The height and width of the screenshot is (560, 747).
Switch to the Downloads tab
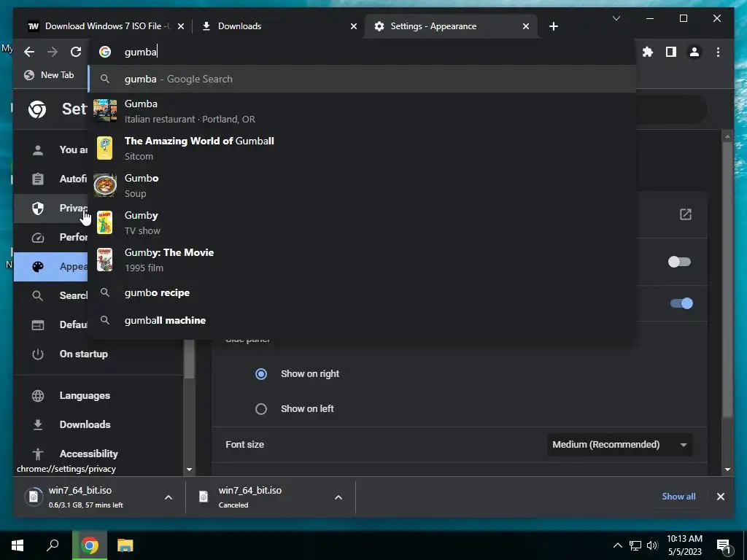point(279,26)
